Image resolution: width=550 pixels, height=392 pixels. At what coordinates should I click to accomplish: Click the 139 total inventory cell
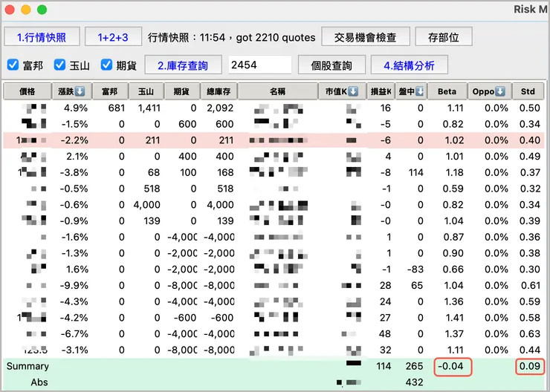[225, 220]
